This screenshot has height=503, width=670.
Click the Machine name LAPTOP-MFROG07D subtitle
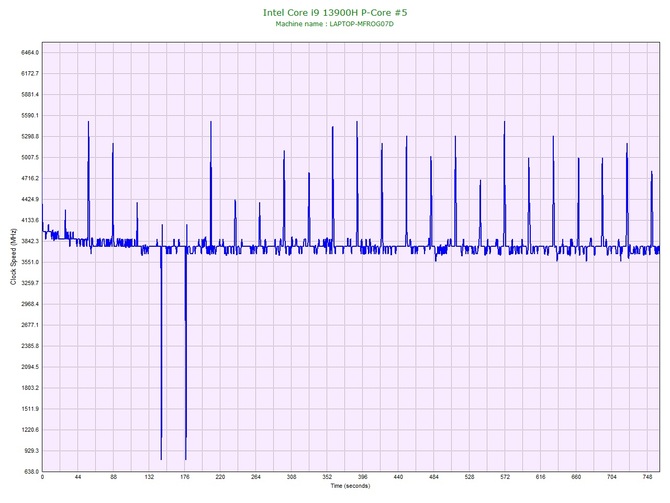pos(335,24)
